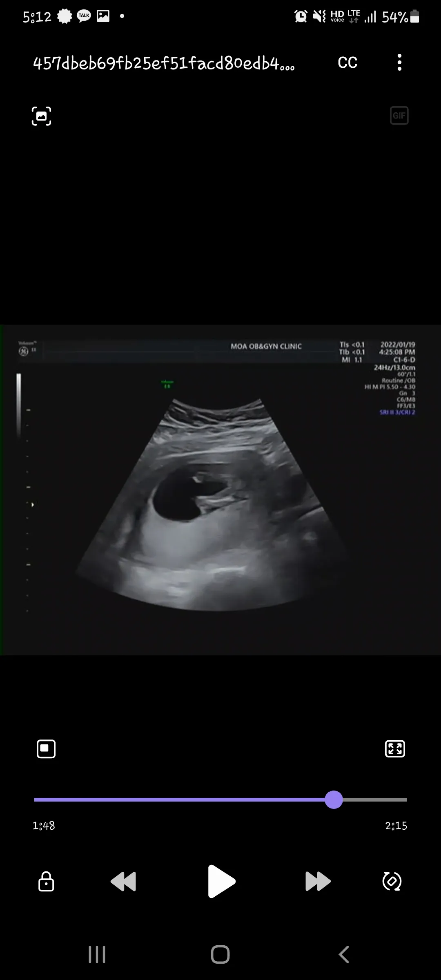Tap the LTE signal strength indicator
This screenshot has width=441, height=980.
coord(370,17)
